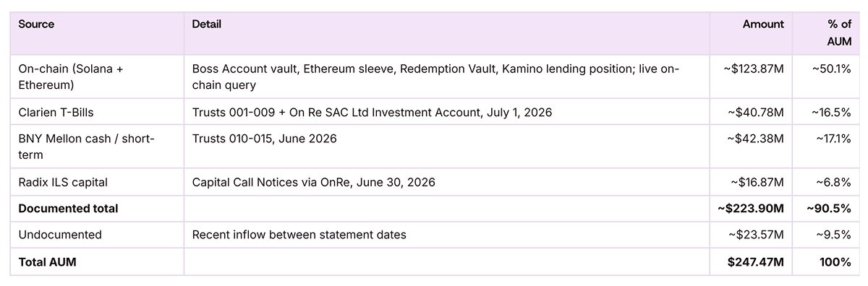Click the Undocumented row label
Screen dimensions: 868x286
pos(60,235)
